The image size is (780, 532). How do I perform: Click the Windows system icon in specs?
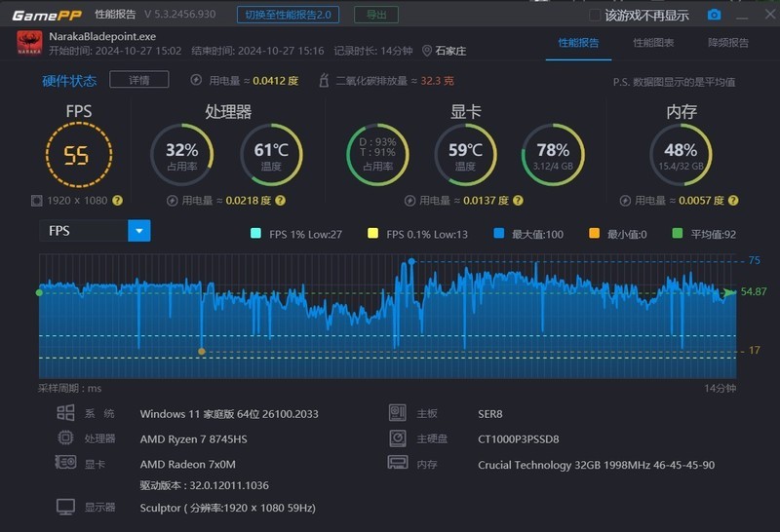point(65,413)
